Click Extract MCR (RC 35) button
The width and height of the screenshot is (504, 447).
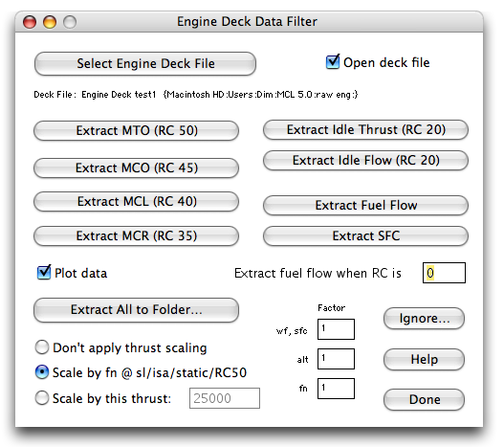(136, 235)
